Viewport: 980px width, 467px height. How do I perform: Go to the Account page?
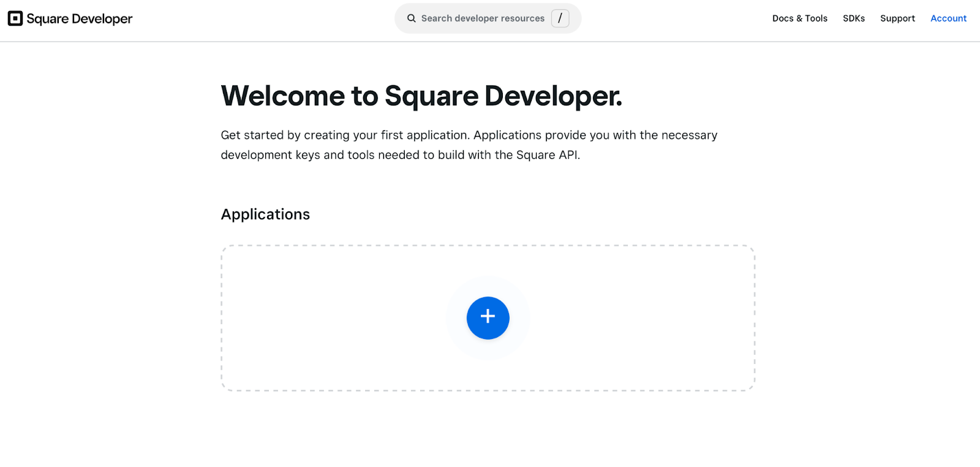pyautogui.click(x=948, y=18)
